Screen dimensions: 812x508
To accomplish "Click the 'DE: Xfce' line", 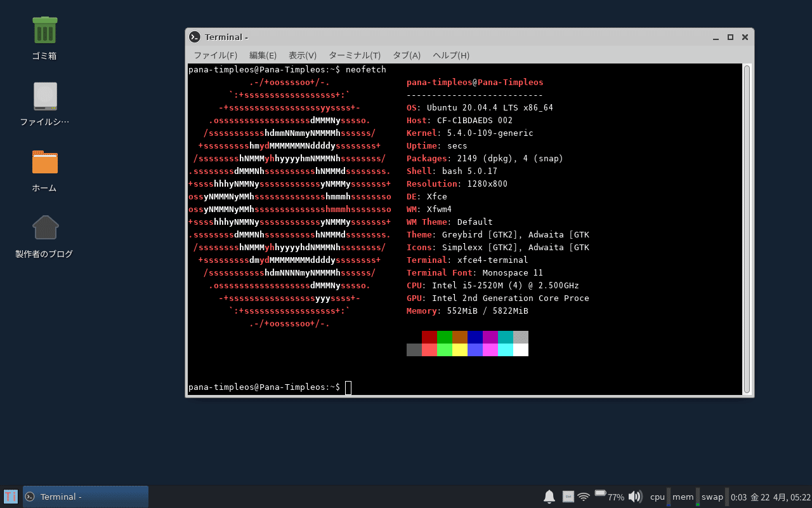I will coord(426,197).
